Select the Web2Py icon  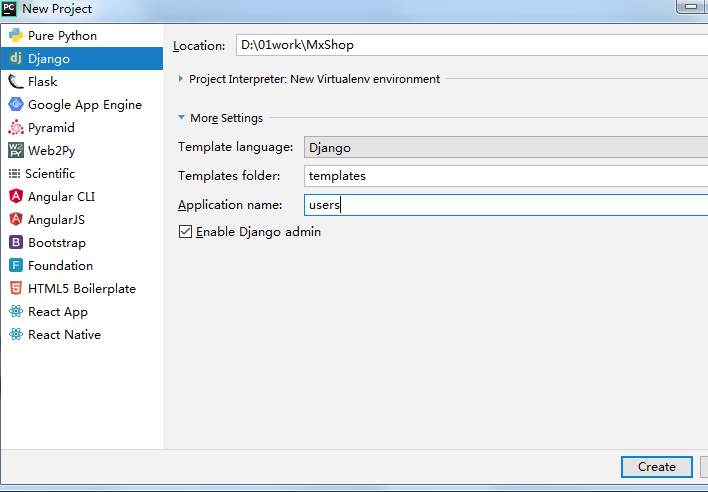click(16, 151)
